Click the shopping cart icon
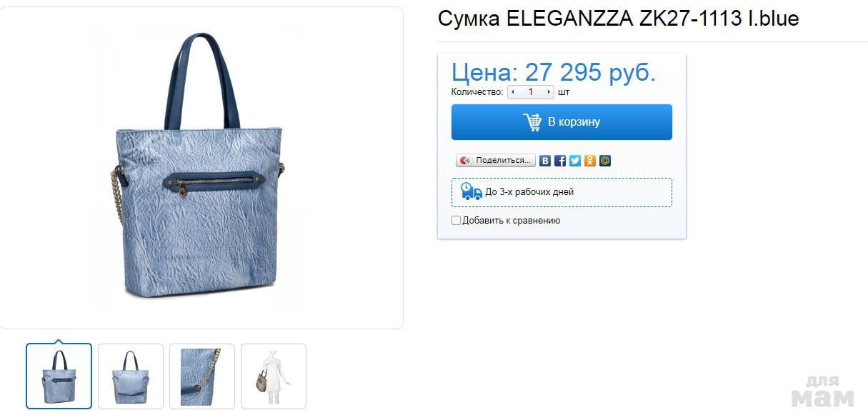This screenshot has height=420, width=868. click(532, 122)
